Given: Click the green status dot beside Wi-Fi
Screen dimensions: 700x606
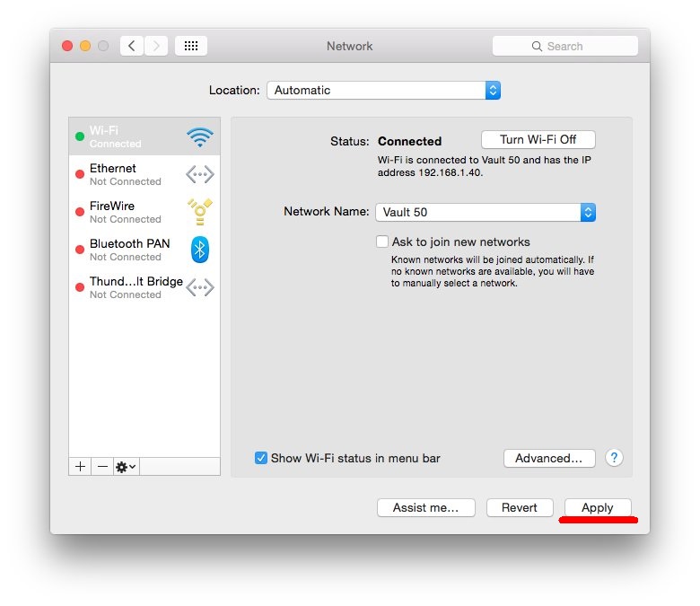Looking at the screenshot, I should (80, 136).
